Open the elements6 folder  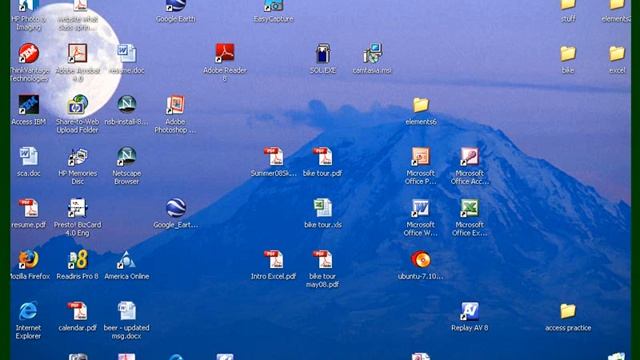(420, 104)
